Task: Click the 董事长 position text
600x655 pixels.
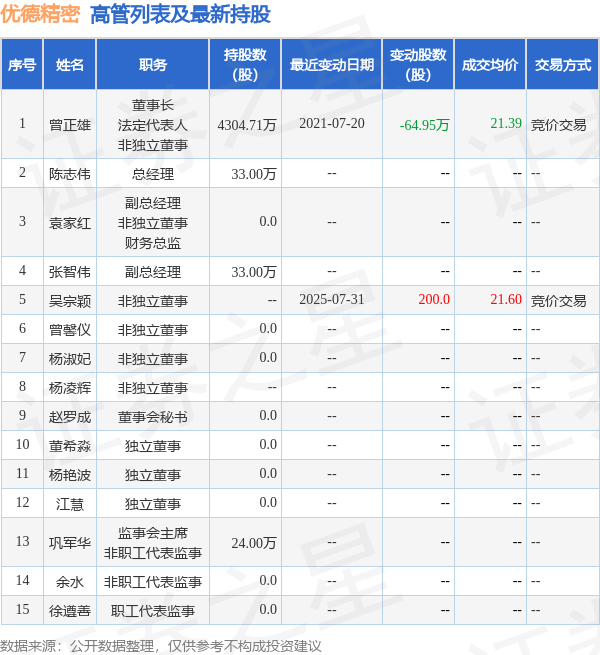Action: click(x=153, y=105)
